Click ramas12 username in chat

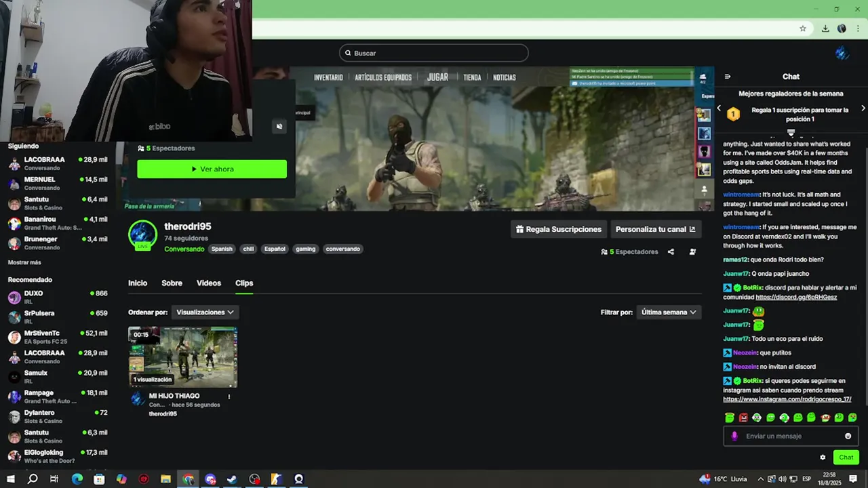click(x=735, y=260)
